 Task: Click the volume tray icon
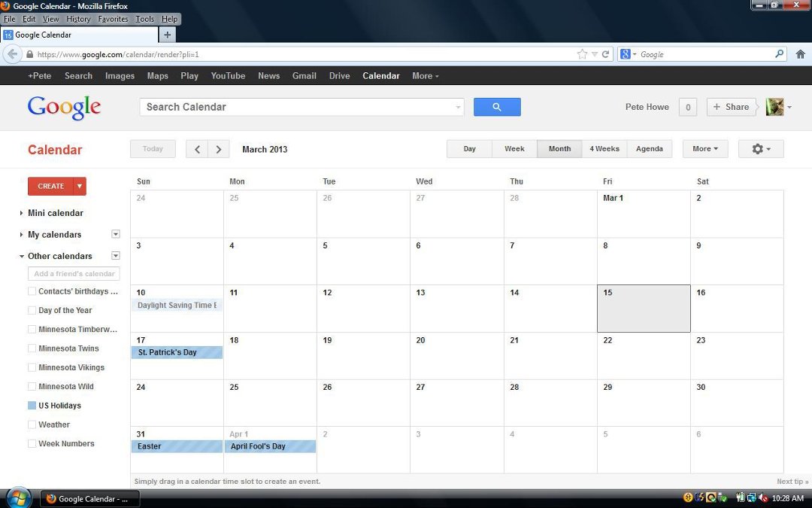[x=762, y=498]
